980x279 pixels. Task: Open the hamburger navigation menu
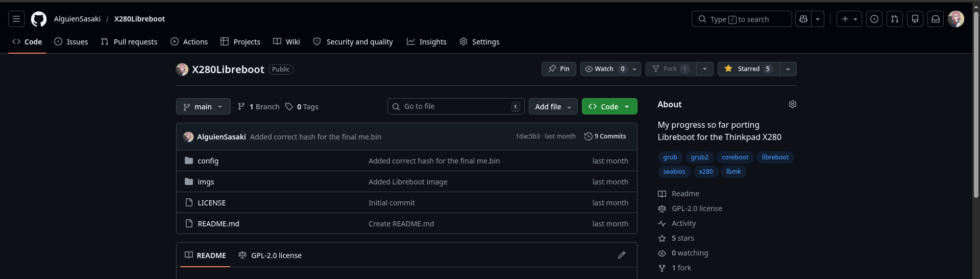(16, 19)
